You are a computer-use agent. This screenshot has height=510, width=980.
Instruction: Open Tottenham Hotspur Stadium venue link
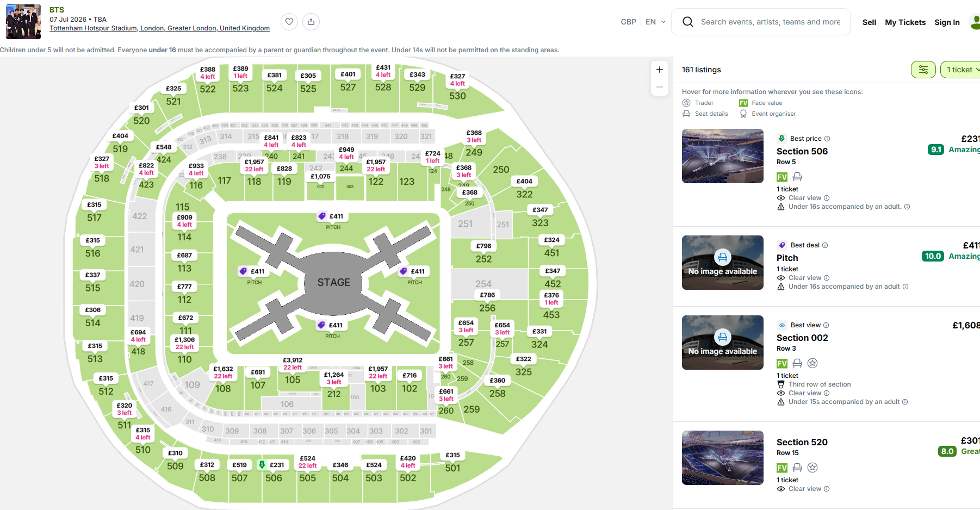[159, 28]
